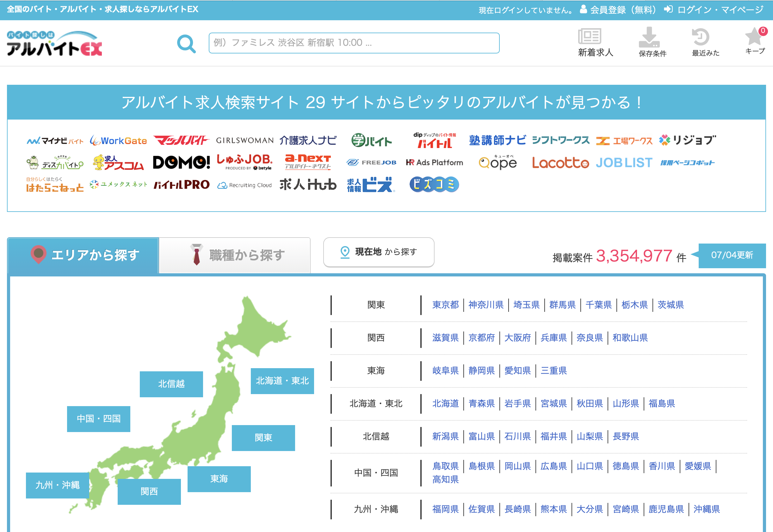Click the ディスカバイト logo

coord(55,163)
